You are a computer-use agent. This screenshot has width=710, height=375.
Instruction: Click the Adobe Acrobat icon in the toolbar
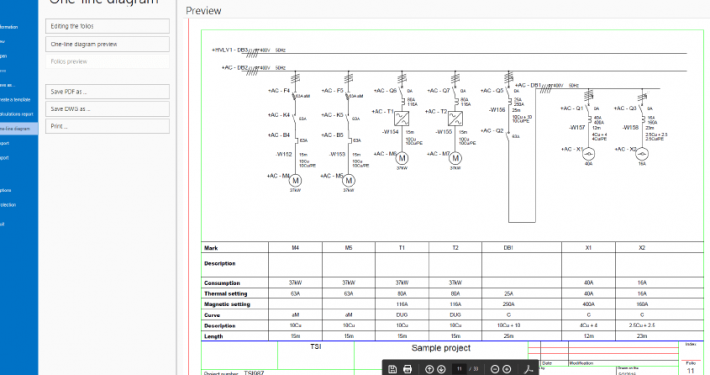528,369
